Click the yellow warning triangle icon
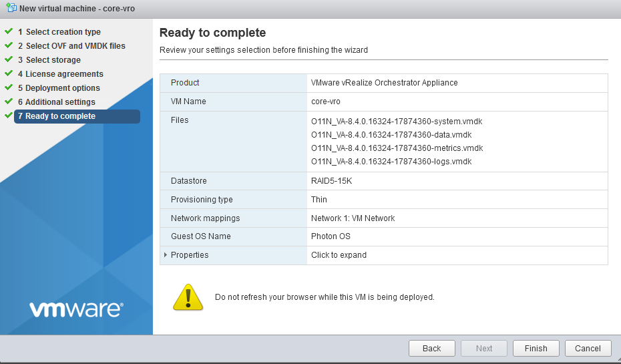621x364 pixels. coord(188,297)
